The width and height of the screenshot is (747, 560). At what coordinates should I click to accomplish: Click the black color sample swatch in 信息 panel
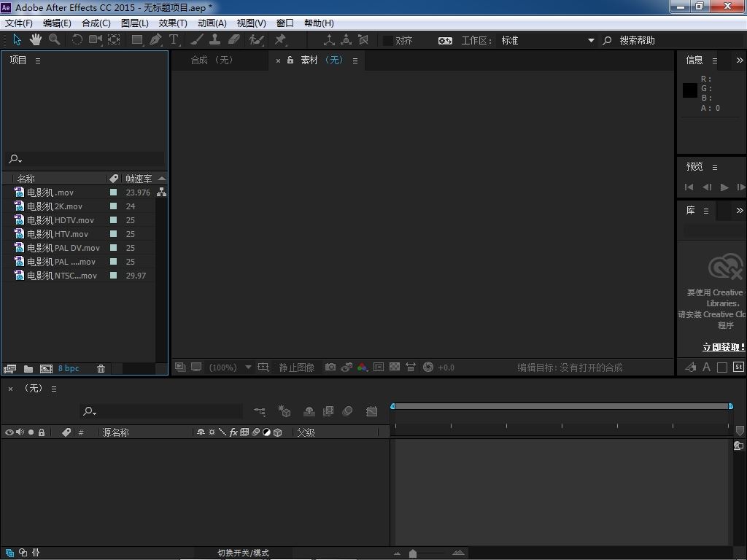(x=690, y=90)
